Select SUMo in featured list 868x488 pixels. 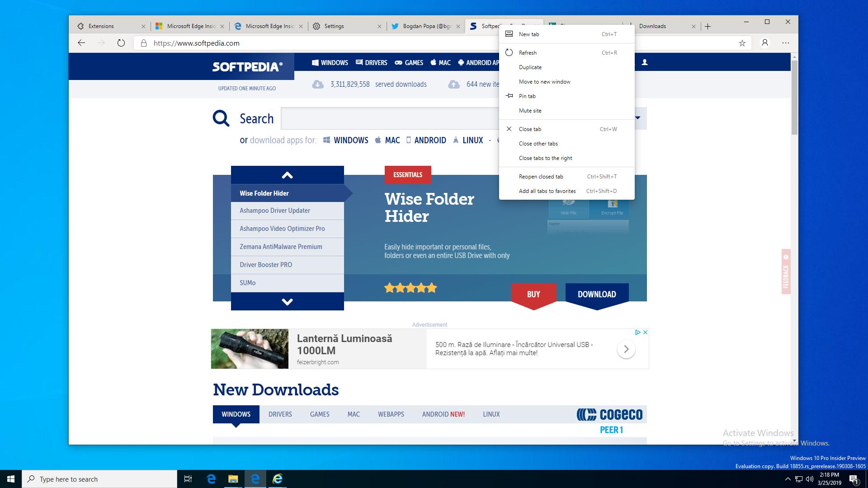[288, 283]
